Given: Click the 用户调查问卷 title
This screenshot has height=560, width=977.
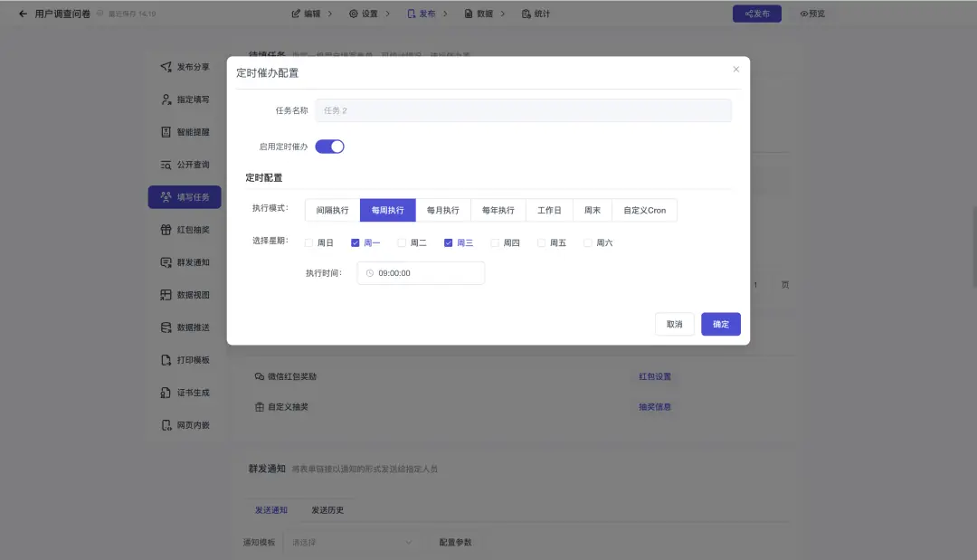Looking at the screenshot, I should (x=62, y=14).
